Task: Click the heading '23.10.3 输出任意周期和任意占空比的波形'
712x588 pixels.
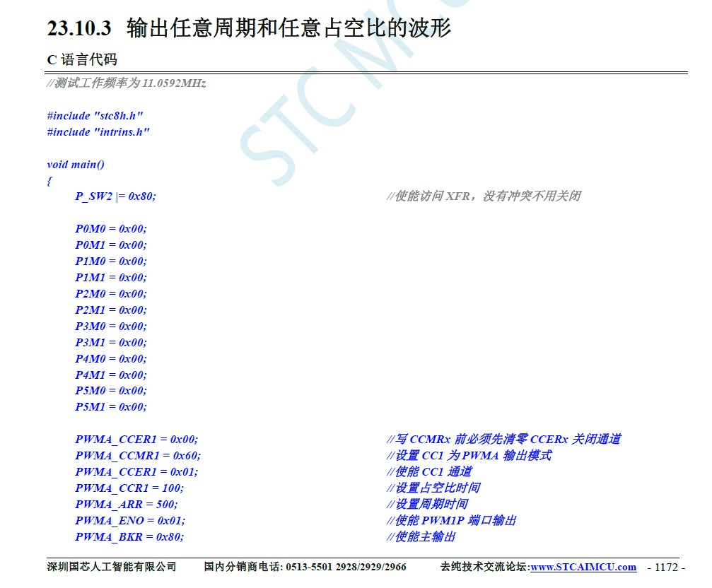Action: (x=249, y=28)
